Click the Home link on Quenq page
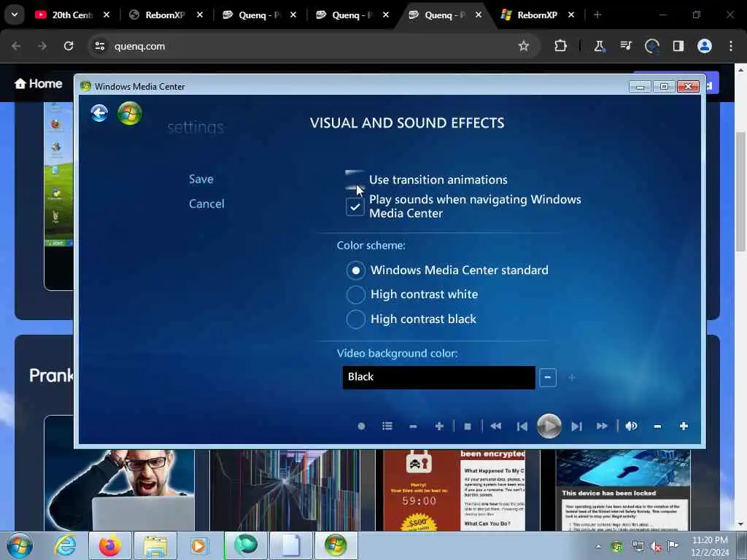Screen dimensions: 747x560 point(39,84)
